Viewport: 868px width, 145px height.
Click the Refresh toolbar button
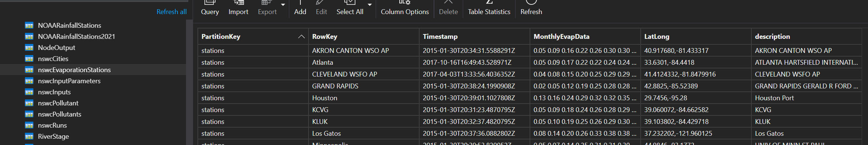(531, 8)
